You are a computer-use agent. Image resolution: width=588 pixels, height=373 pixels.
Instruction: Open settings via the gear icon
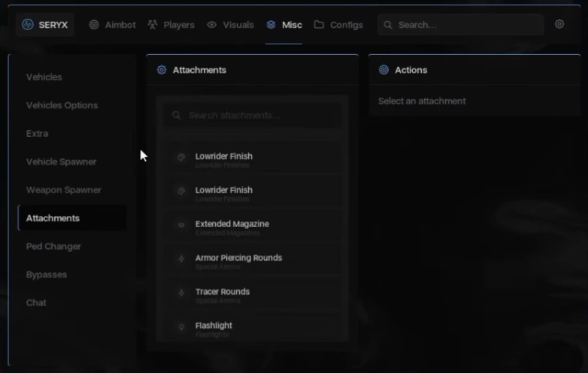click(x=559, y=24)
